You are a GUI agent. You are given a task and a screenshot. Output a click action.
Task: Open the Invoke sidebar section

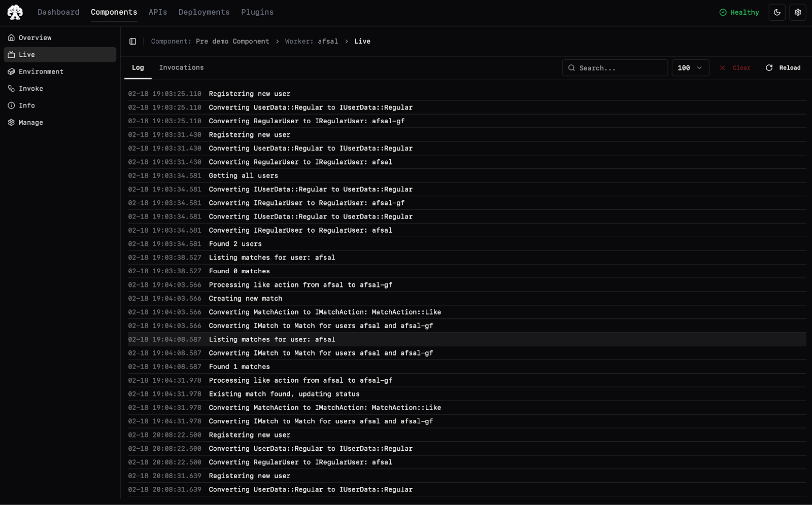click(x=60, y=88)
